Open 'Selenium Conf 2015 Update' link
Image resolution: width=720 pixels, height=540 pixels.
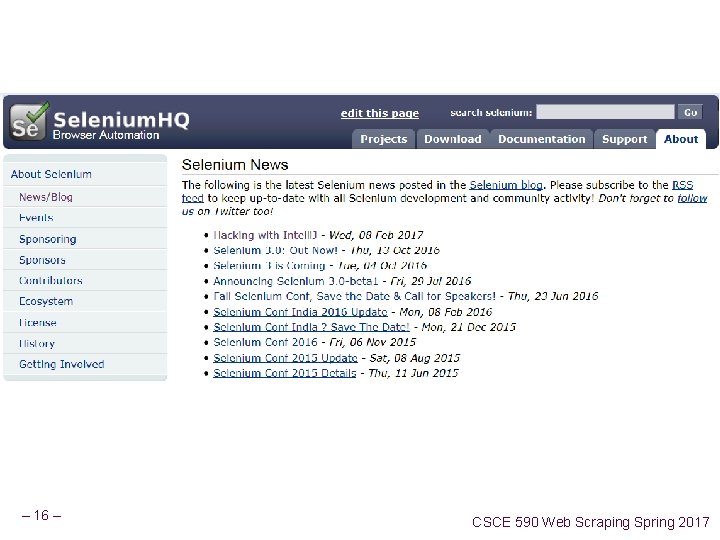pyautogui.click(x=285, y=358)
